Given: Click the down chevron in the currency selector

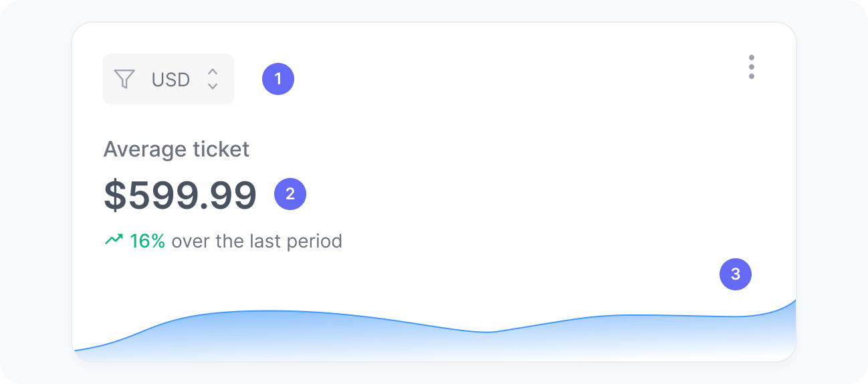Looking at the screenshot, I should pyautogui.click(x=213, y=86).
